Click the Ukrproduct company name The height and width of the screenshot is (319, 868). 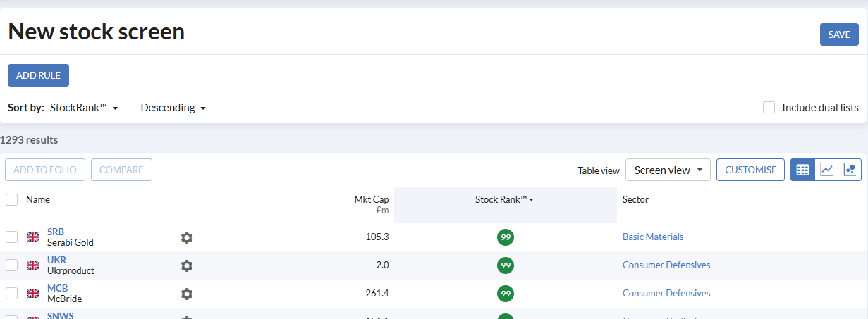[71, 271]
